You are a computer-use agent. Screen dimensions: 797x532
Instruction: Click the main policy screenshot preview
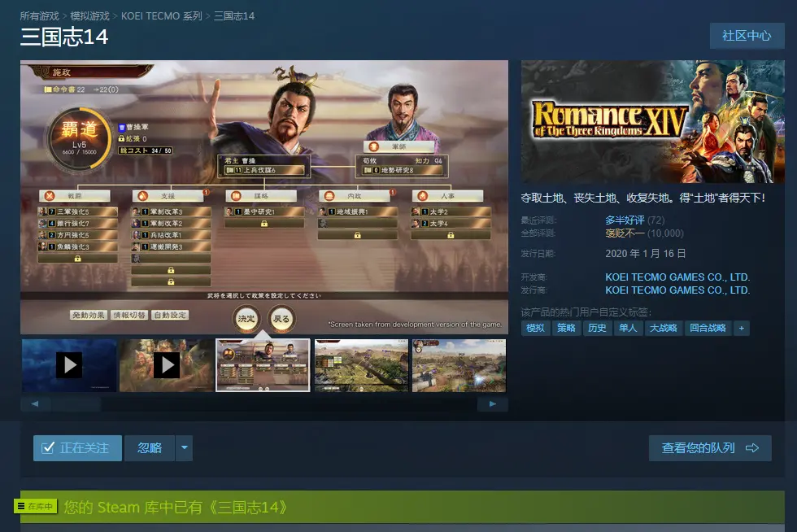pos(264,198)
